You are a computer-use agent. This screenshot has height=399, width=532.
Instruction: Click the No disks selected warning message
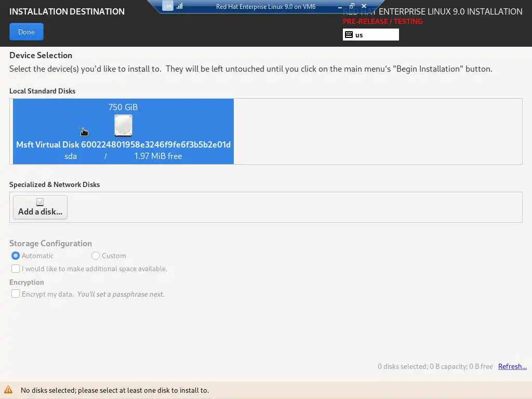tap(115, 390)
